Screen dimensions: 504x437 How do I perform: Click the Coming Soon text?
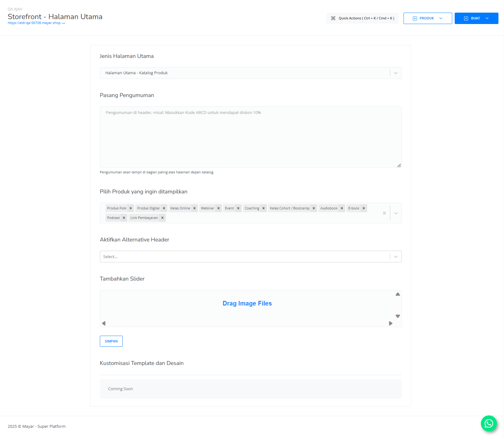tap(121, 389)
